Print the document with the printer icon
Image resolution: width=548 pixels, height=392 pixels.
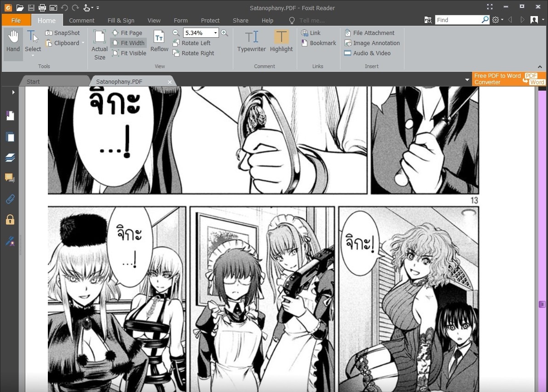click(x=42, y=7)
